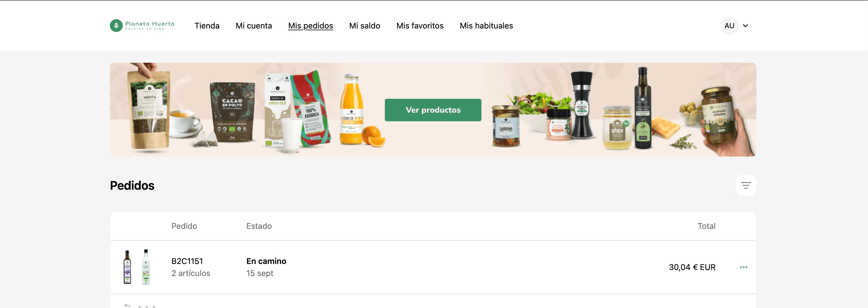Click the linseed oil bottle thumbnail
868x308 pixels.
click(127, 267)
